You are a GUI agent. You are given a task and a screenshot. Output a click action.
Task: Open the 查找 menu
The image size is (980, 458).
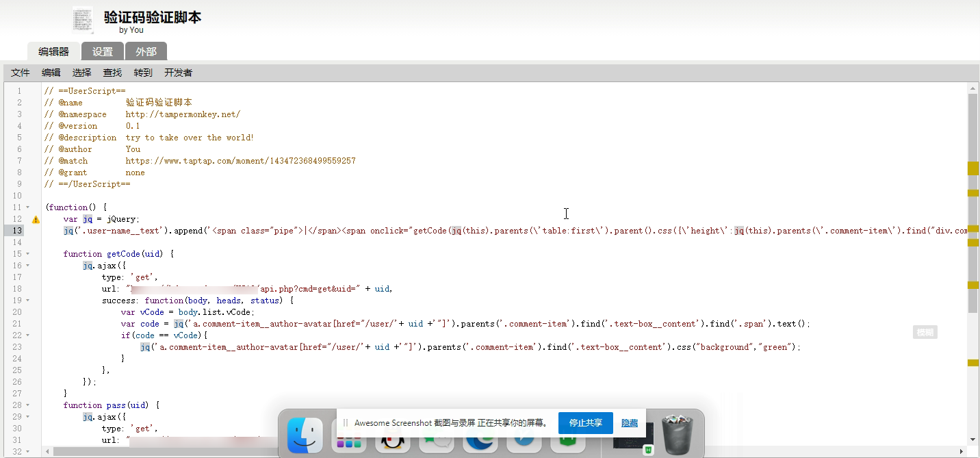click(x=112, y=73)
